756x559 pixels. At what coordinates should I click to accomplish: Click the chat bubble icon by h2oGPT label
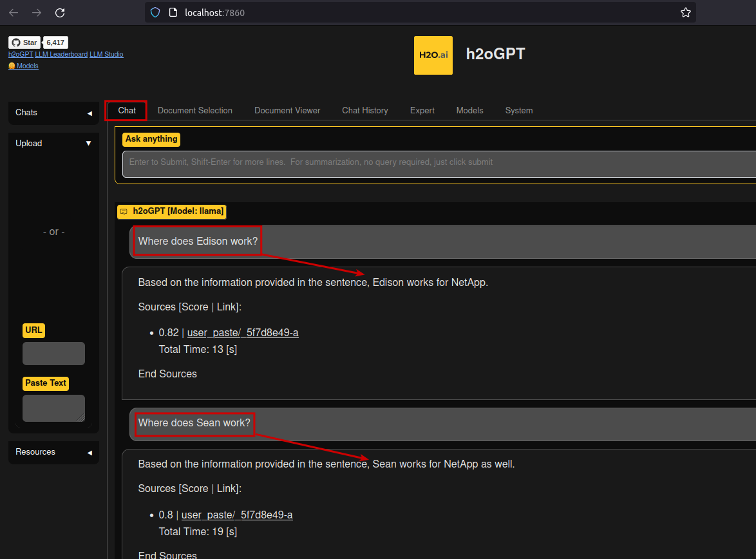(124, 211)
